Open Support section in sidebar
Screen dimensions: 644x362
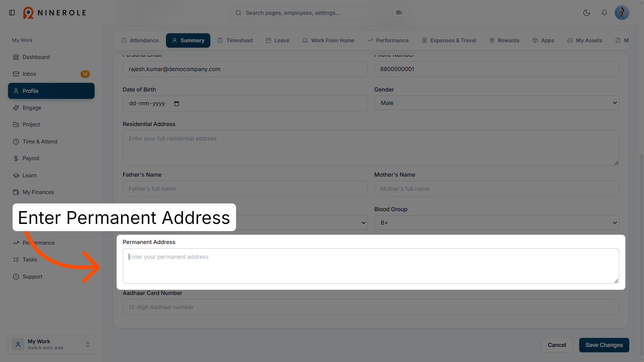pos(51,277)
